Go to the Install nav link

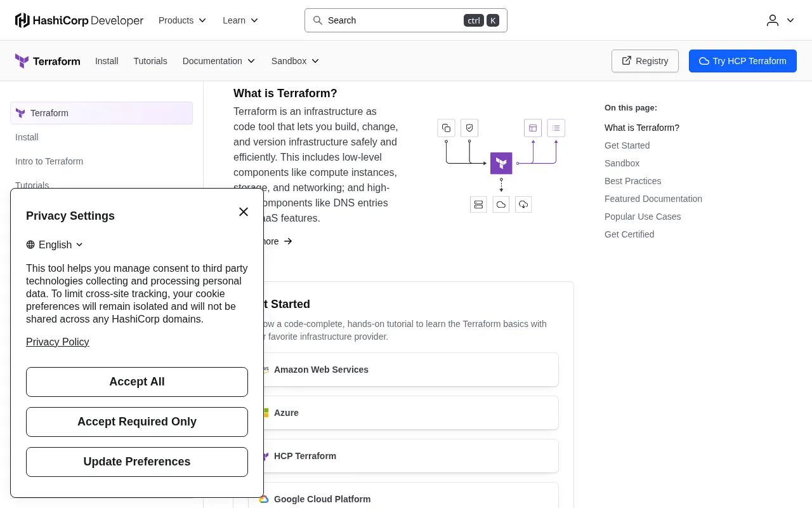point(107,61)
